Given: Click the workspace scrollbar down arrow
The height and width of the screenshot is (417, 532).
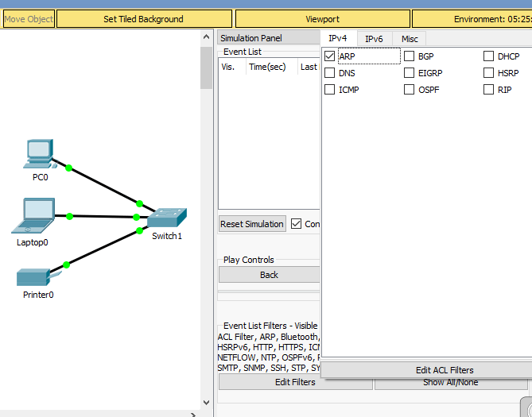Looking at the screenshot, I should (x=206, y=403).
